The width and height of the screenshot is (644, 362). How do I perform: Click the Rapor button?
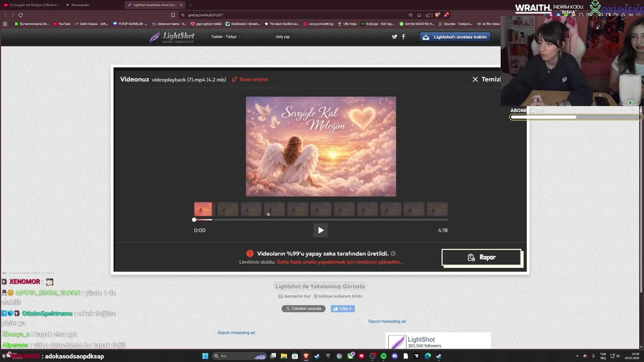tap(481, 257)
